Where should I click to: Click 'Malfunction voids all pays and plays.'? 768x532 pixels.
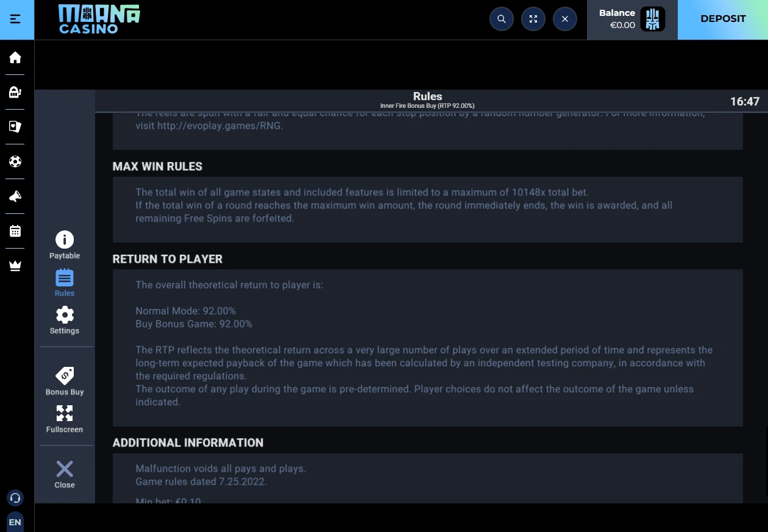click(221, 469)
